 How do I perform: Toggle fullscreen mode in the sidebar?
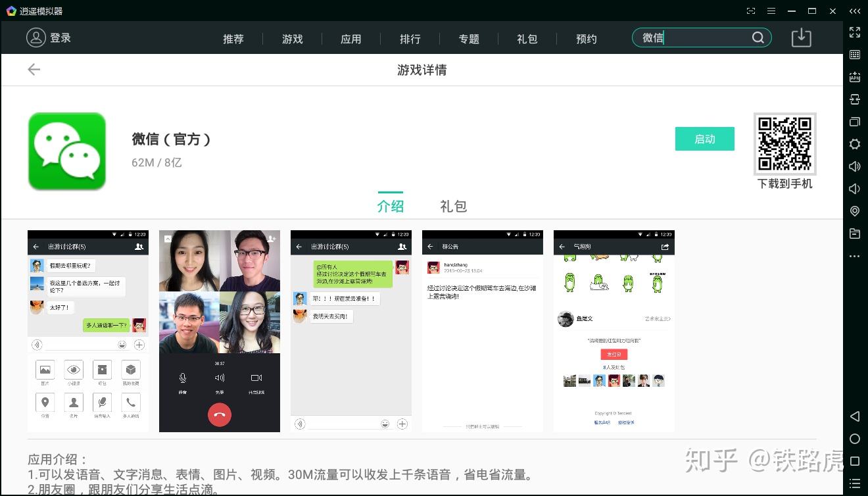855,32
